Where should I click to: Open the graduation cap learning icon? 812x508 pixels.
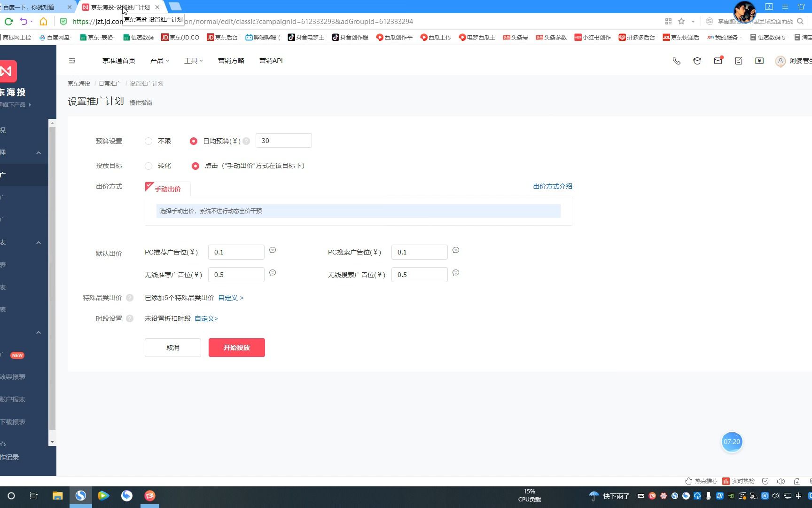(697, 61)
